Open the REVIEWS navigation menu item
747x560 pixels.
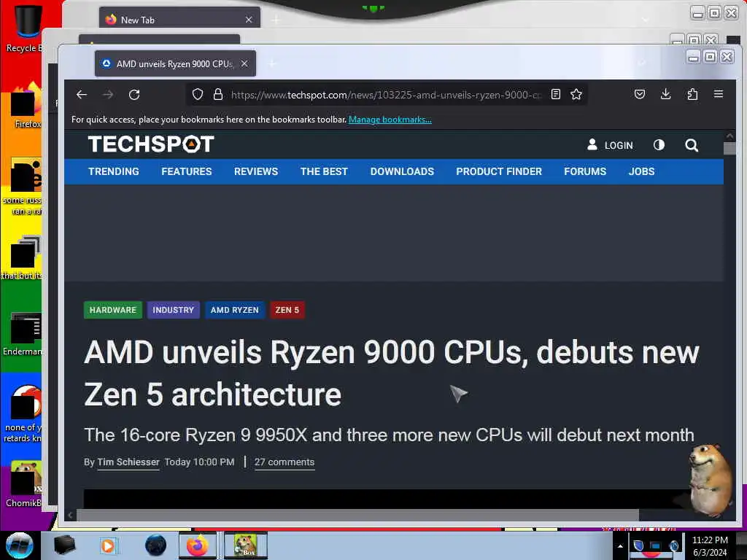click(x=256, y=171)
